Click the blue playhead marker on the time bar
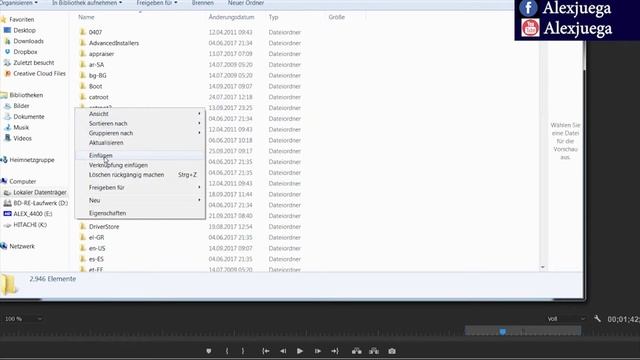Viewport: 640px width, 360px height. click(x=503, y=331)
